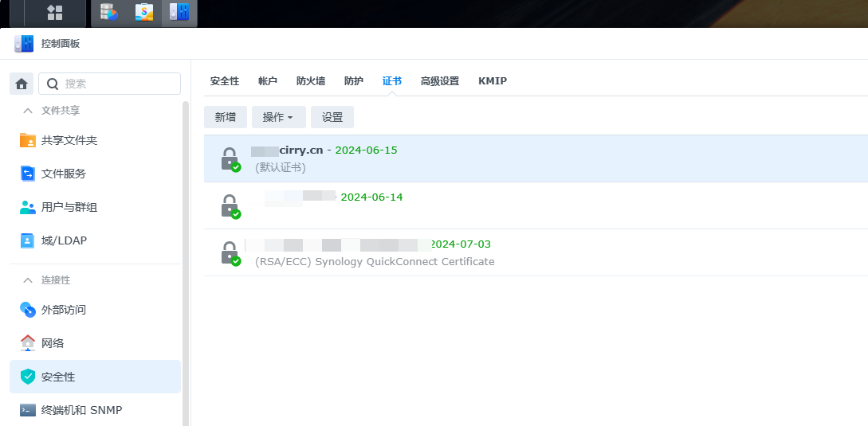Viewport: 868px width, 426px height.
Task: Open Package Center from the taskbar
Action: (x=144, y=13)
